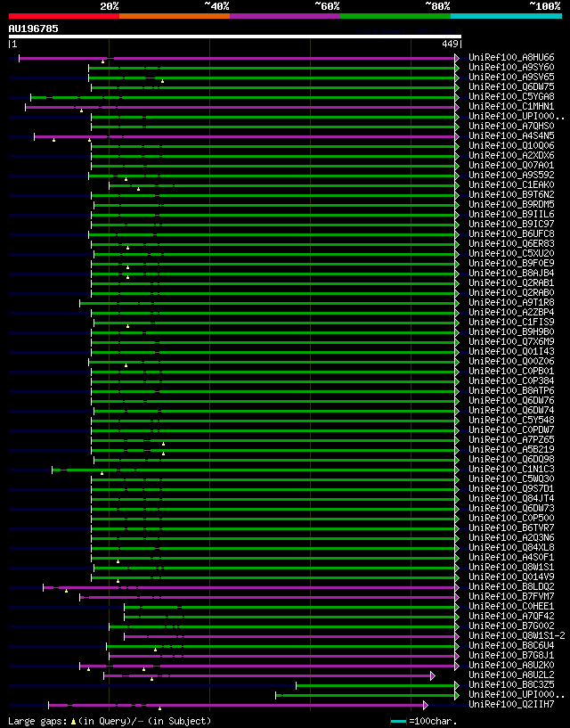Click the arrowhead ending the A8U2L2 alignment
570x728 pixels.
(x=433, y=675)
